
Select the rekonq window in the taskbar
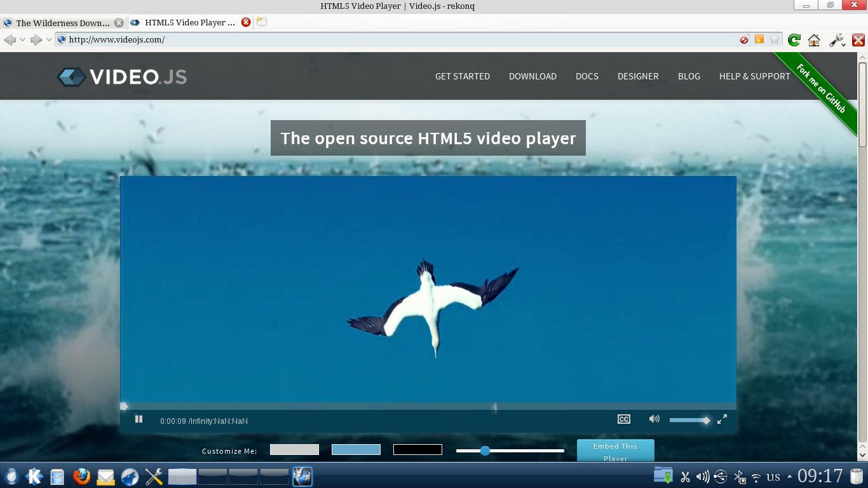click(302, 477)
